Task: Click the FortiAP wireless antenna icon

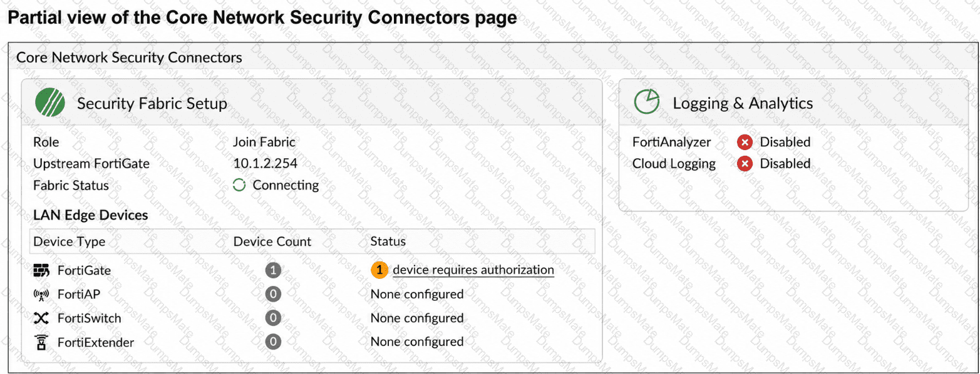Action: coord(41,294)
